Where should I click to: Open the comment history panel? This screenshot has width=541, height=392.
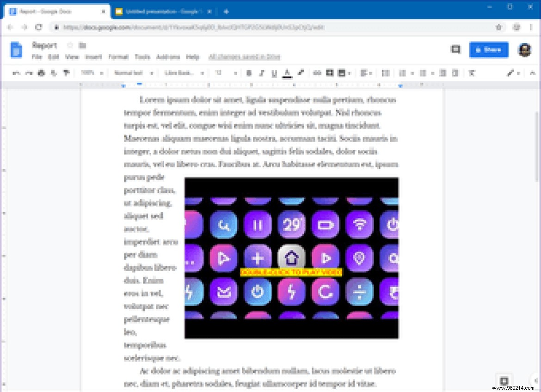(x=455, y=49)
